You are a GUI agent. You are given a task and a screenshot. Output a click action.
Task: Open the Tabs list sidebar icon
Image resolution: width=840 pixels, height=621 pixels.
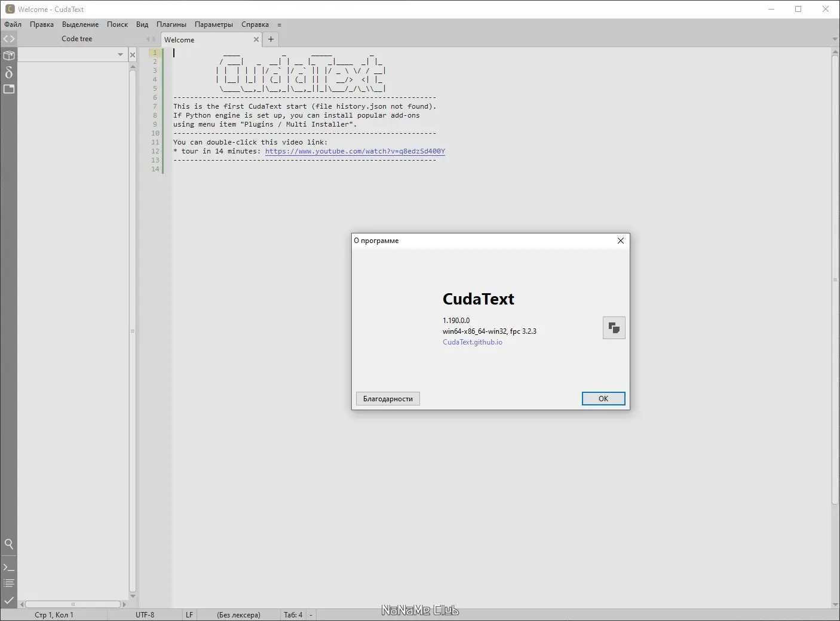pyautogui.click(x=9, y=89)
